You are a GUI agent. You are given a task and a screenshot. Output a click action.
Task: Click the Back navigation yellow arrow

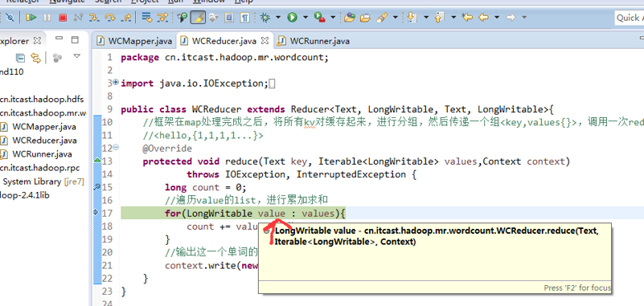pos(484,18)
